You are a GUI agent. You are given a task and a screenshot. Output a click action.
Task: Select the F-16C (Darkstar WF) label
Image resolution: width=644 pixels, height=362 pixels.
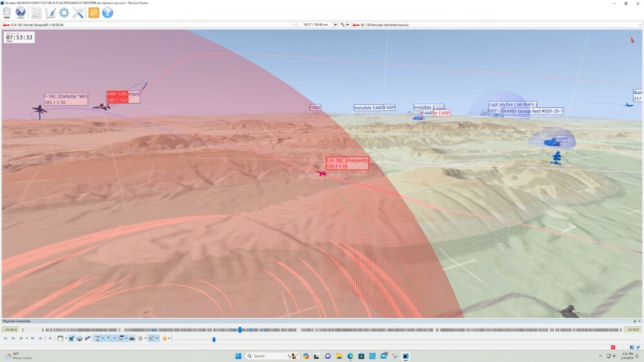pyautogui.click(x=66, y=99)
